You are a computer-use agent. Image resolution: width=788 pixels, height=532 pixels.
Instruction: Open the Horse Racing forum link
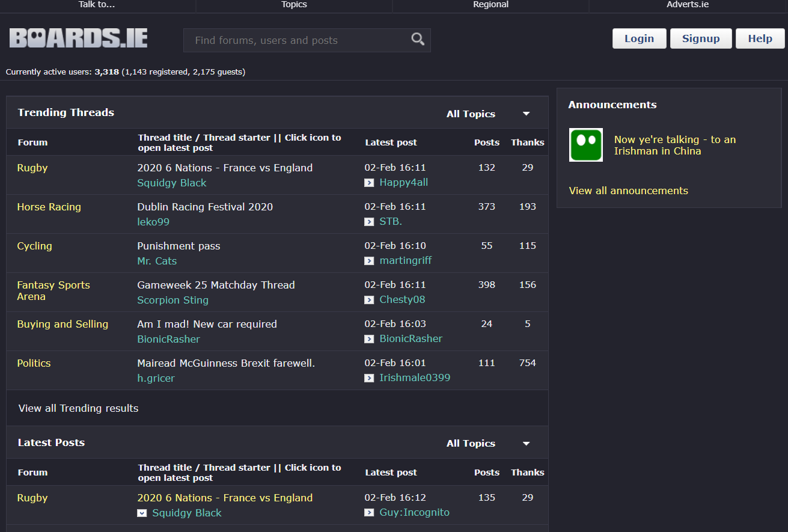49,207
